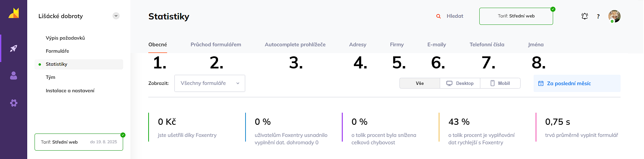
Task: Switch to the Průchod formulářem tab
Action: (x=216, y=45)
